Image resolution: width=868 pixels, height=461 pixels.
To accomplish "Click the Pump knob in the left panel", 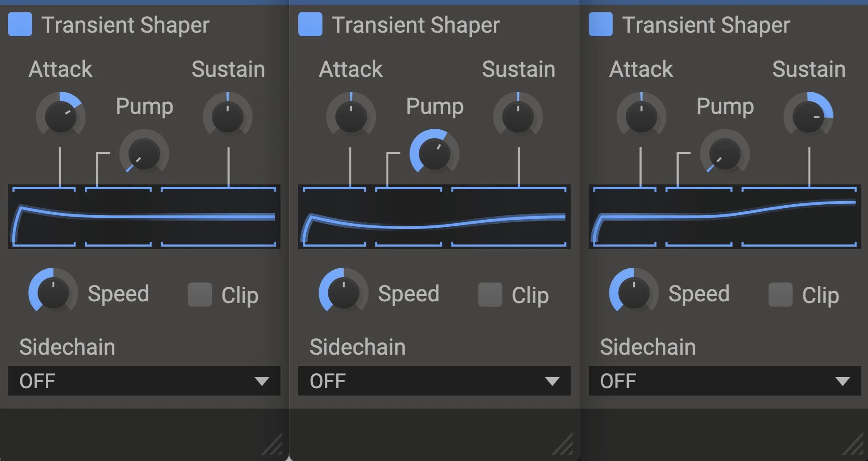I will click(x=144, y=154).
